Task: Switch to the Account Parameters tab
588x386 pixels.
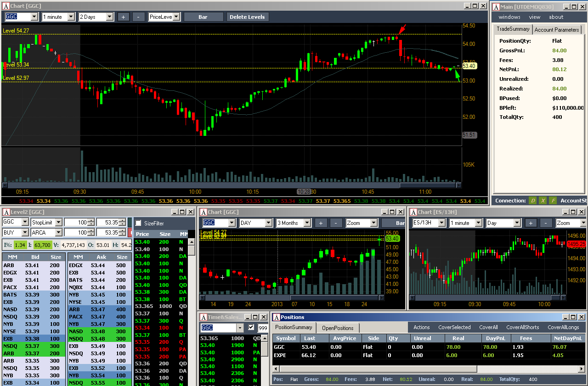Action: 557,30
